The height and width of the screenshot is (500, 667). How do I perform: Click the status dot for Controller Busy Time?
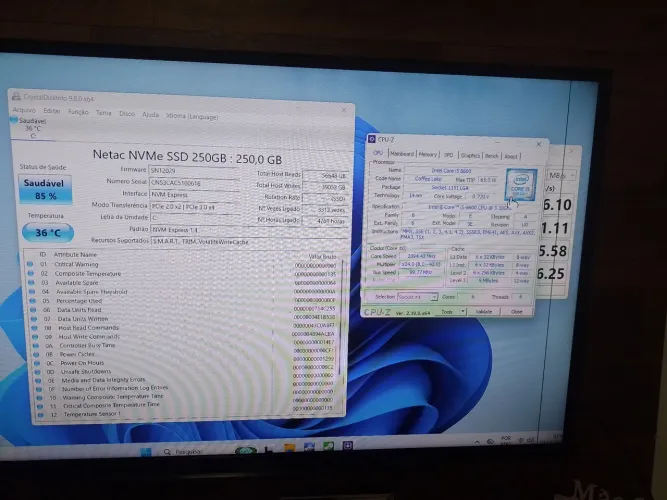coord(37,346)
